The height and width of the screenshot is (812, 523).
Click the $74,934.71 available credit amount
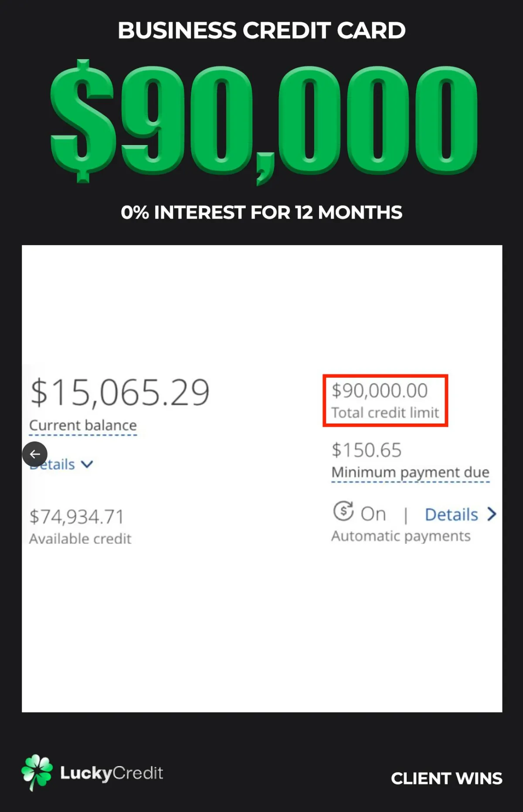(77, 517)
